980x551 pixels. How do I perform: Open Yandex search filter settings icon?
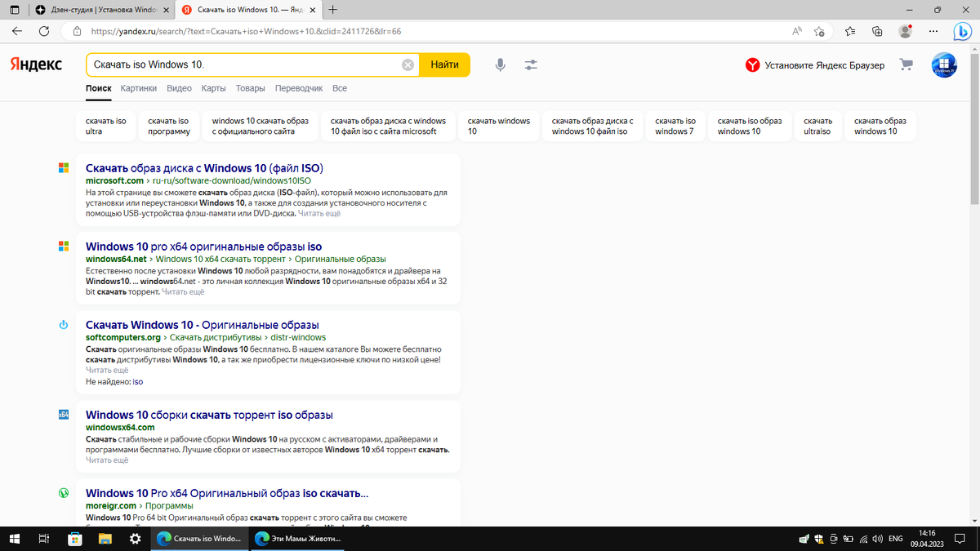(531, 64)
